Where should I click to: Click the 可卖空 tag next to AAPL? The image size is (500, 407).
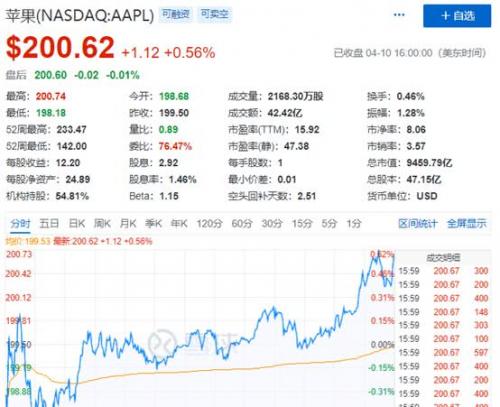214,14
